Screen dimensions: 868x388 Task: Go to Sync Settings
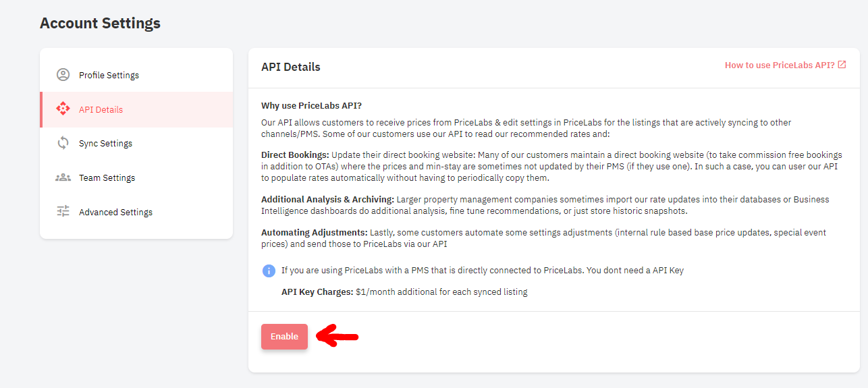(136, 143)
